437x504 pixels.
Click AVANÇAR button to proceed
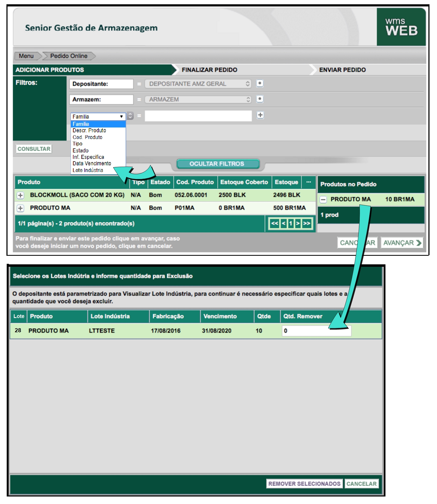point(402,243)
